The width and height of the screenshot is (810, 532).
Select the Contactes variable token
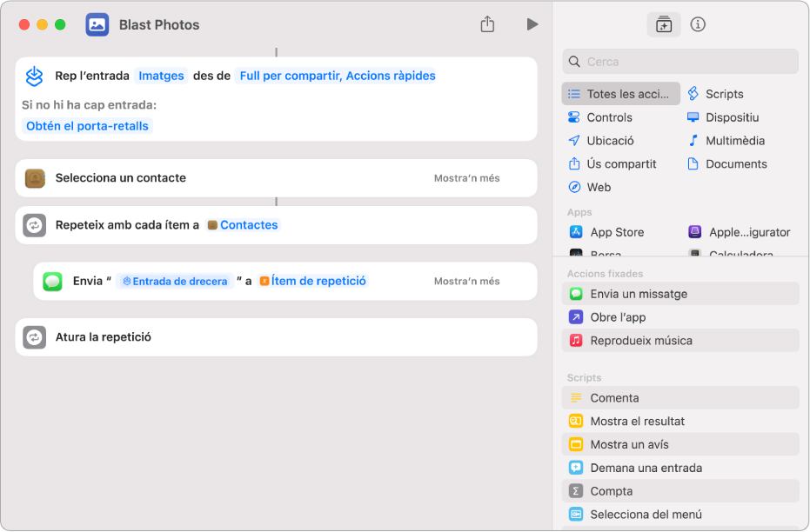(x=248, y=225)
